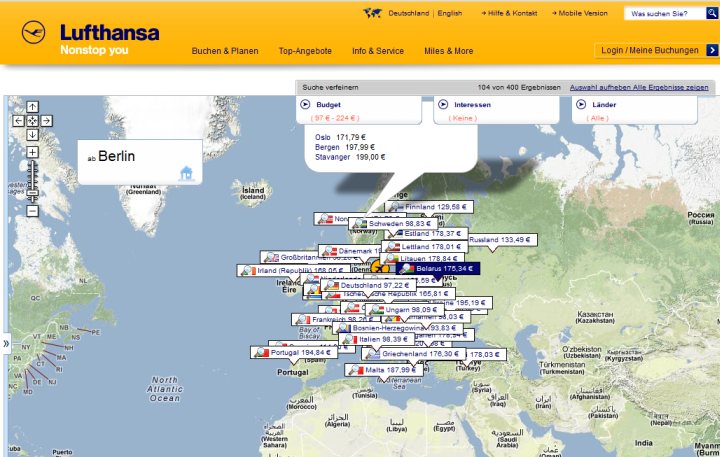Open the Top-Angebote menu
This screenshot has height=457, width=720.
[305, 51]
